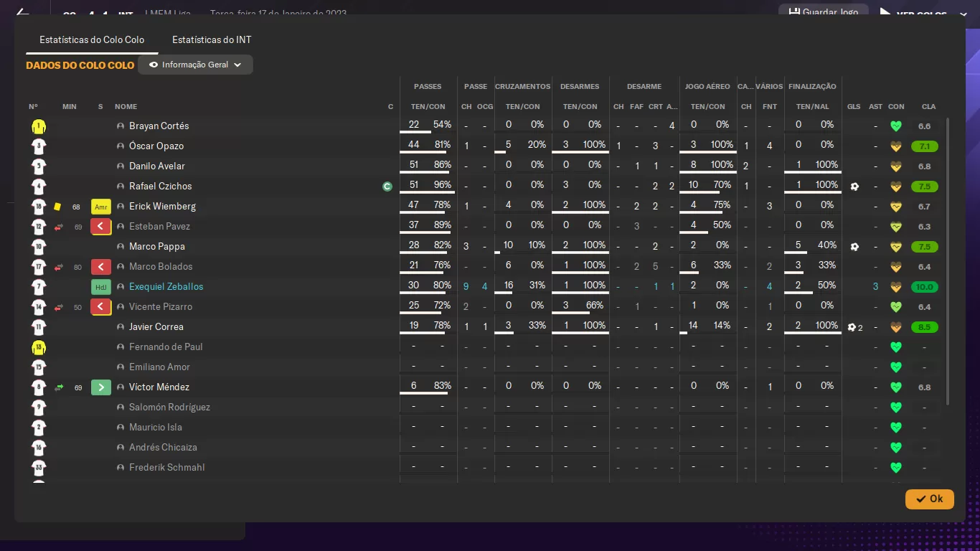Click Marco Bolados substitution arrows icon

pyautogui.click(x=59, y=268)
